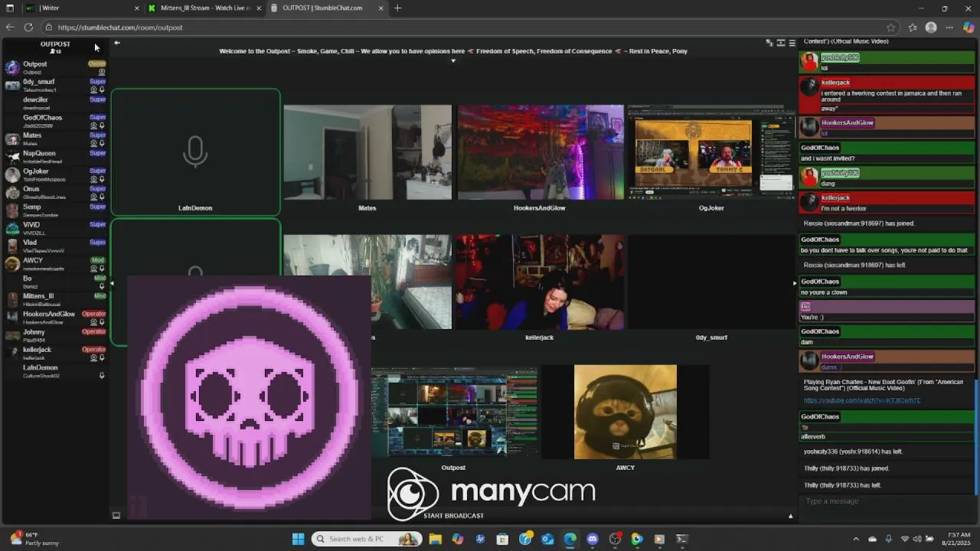Toggle the webcam icon on GodOfChaos's row
Viewport: 980px width, 551px height.
click(93, 126)
